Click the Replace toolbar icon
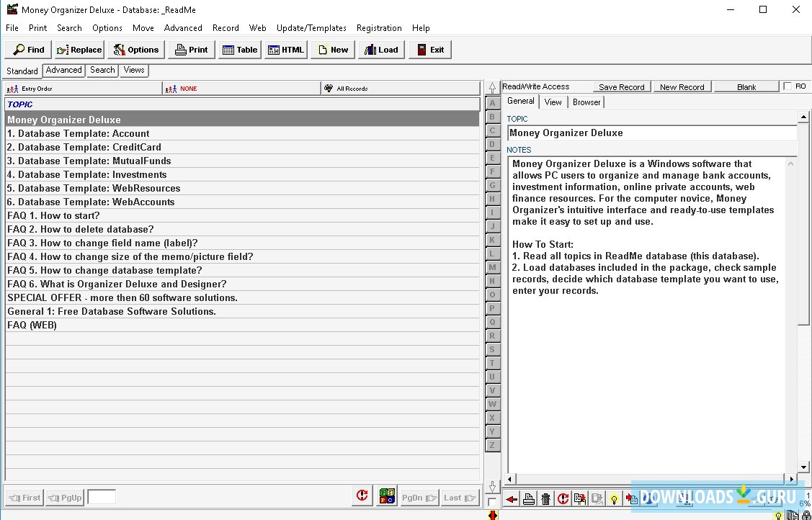The image size is (812, 520). click(78, 49)
